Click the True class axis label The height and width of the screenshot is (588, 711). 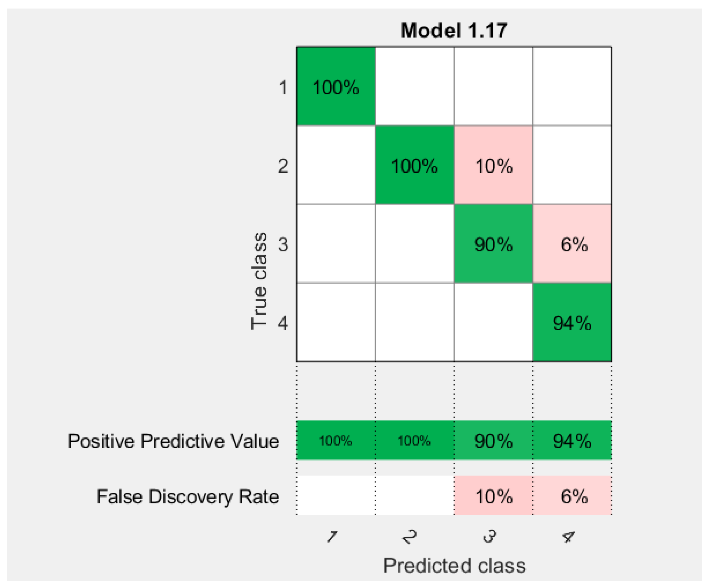pyautogui.click(x=259, y=281)
